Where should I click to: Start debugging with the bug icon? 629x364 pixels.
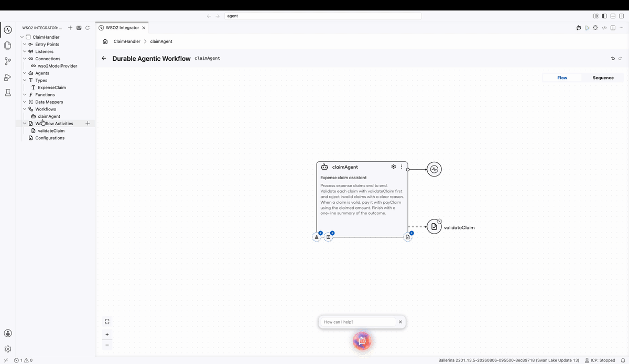[595, 28]
